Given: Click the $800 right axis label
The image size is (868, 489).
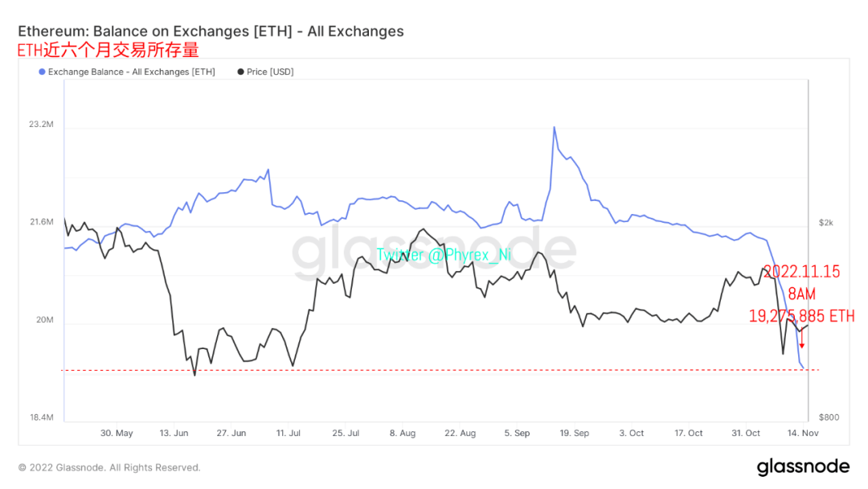Looking at the screenshot, I should coord(829,417).
